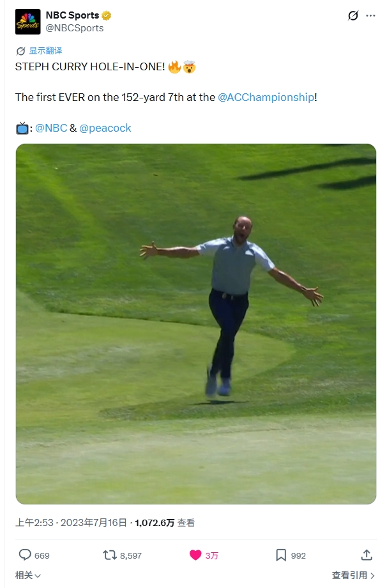Click the NBC Sports account name
This screenshot has width=387, height=588.
point(72,15)
